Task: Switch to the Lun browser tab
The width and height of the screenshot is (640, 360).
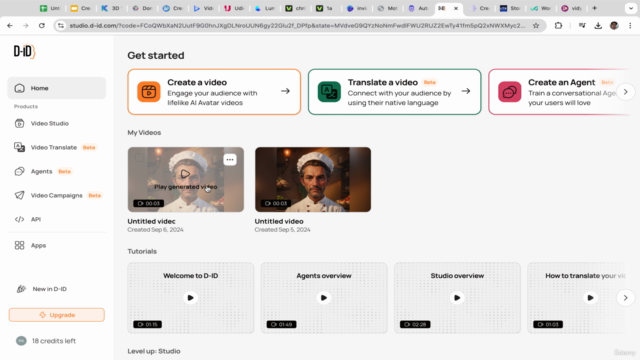Action: pos(264,8)
